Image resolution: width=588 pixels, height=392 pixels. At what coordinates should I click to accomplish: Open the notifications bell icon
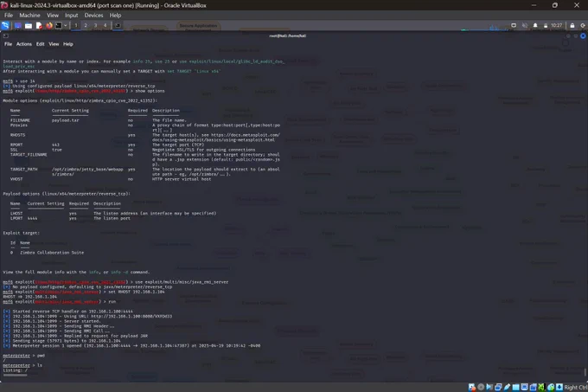(535, 25)
